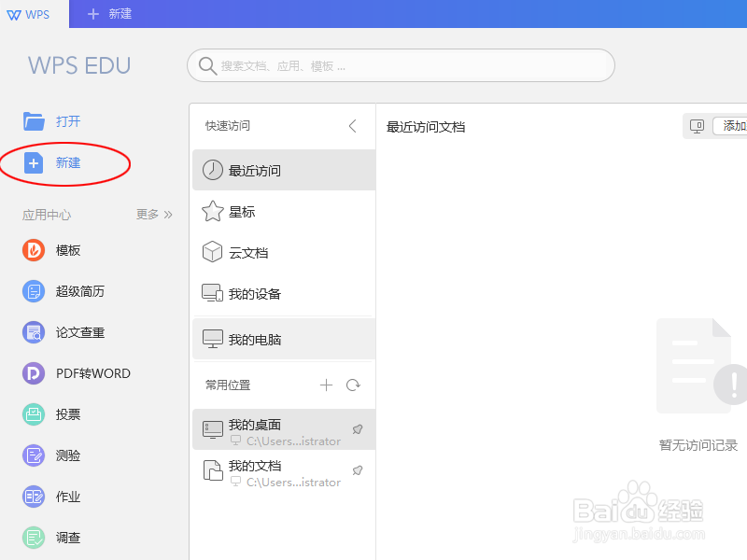
Task: Open the 调查 survey icon
Action: tap(34, 538)
